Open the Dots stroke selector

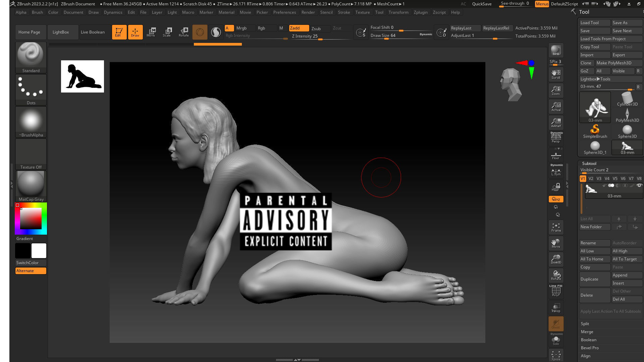(31, 90)
